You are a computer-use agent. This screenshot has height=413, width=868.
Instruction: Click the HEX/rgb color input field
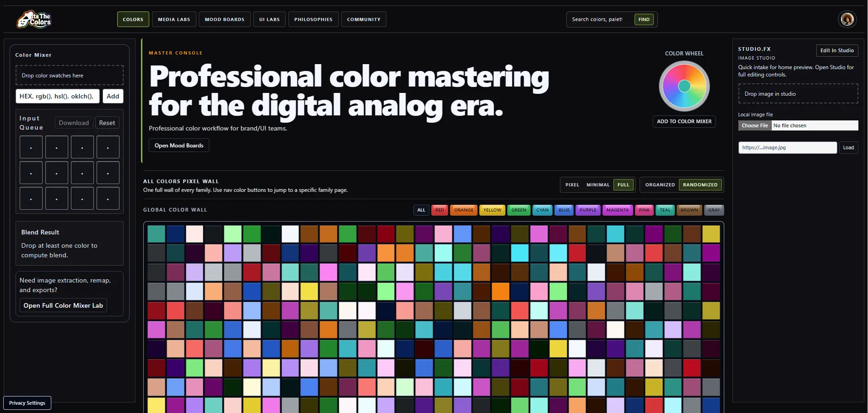pyautogui.click(x=58, y=96)
